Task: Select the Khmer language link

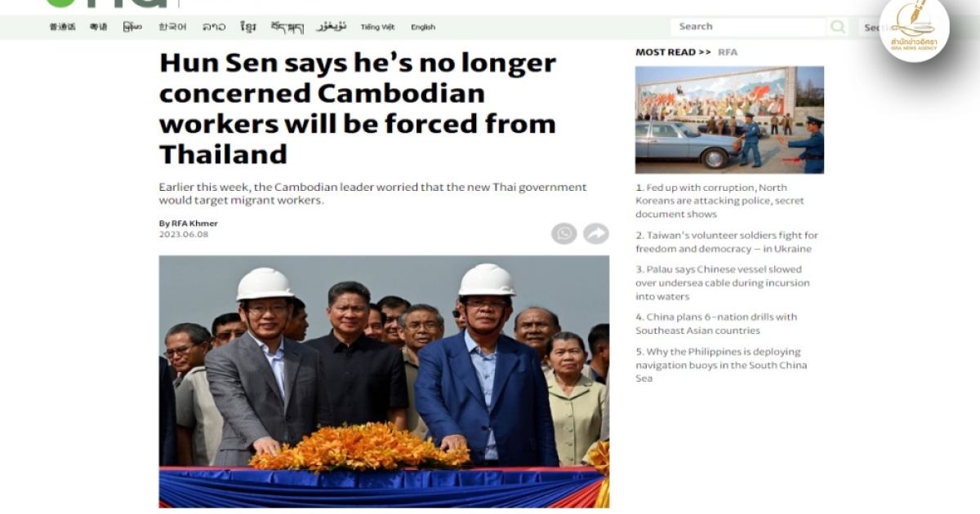Action: (x=248, y=27)
